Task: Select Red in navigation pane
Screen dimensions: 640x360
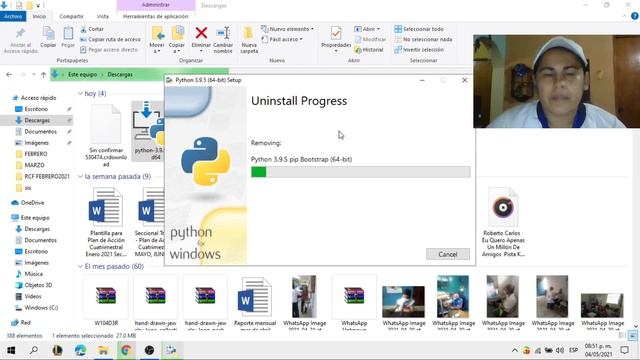Action: tap(25, 322)
